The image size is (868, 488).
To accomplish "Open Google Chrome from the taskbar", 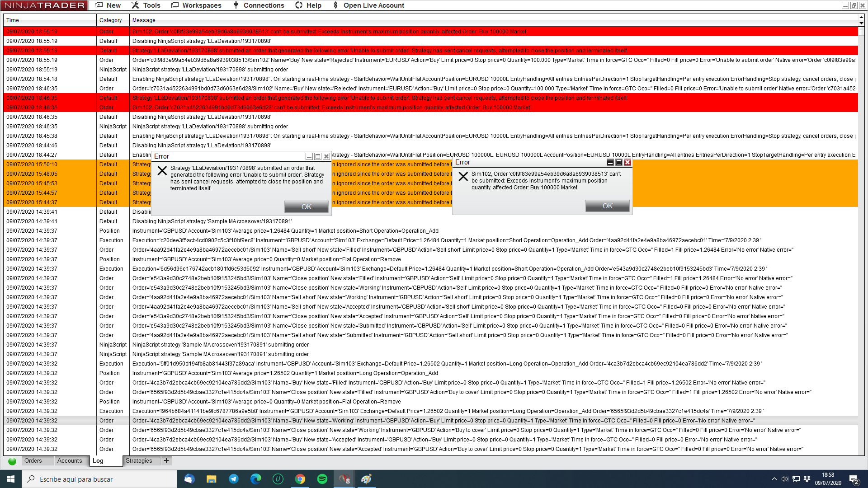I will coord(300,479).
